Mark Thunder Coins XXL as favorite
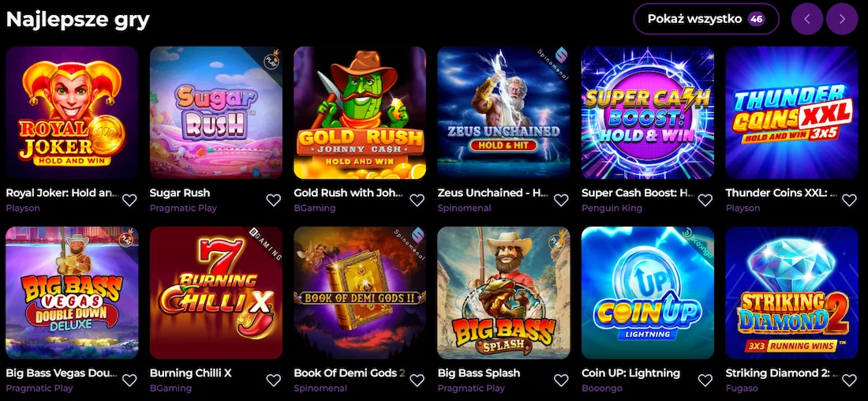Screen dimensions: 868x401 tap(849, 200)
